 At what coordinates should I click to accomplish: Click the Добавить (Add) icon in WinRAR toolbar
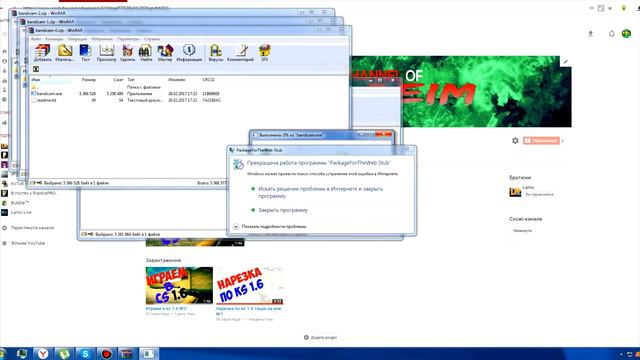[x=42, y=53]
